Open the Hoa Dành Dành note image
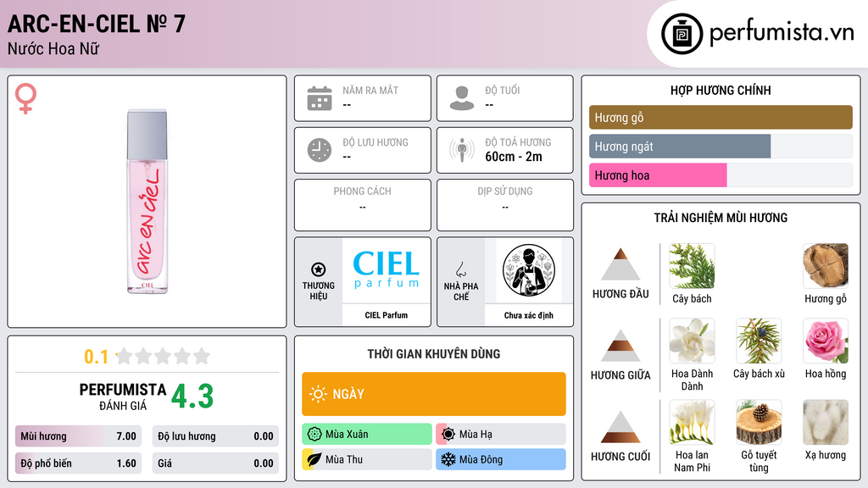 692,341
